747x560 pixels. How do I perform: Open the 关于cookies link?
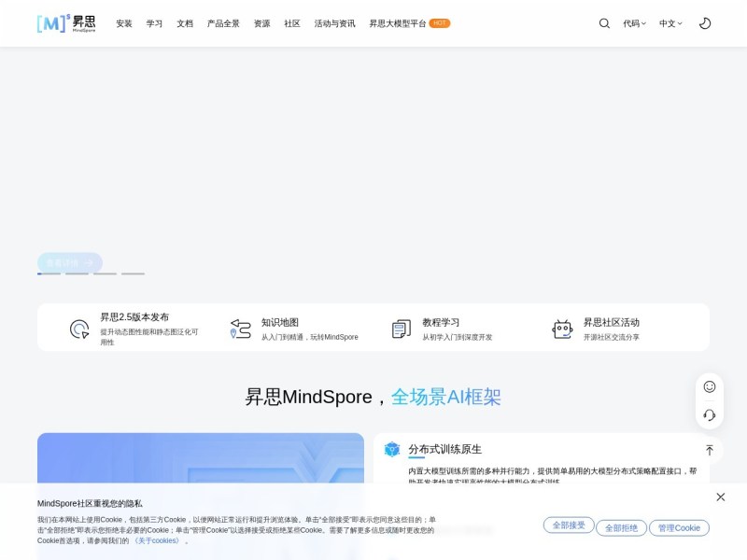click(x=157, y=541)
